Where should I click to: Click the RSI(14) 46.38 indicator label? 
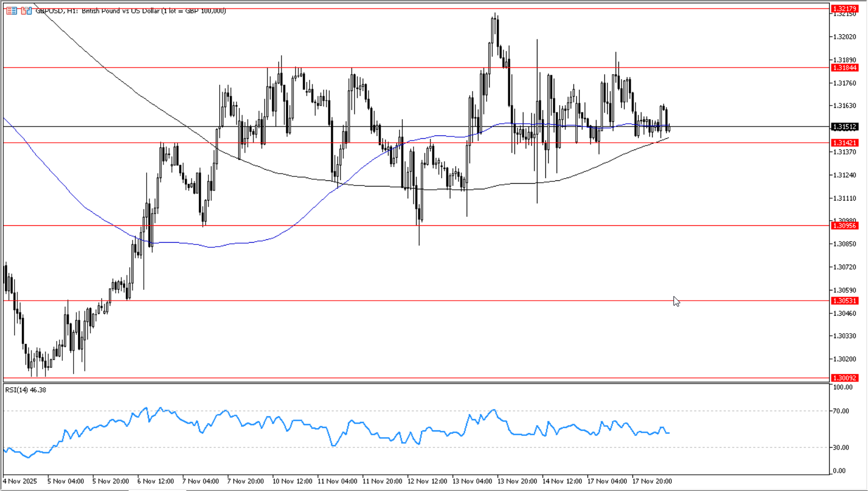26,390
